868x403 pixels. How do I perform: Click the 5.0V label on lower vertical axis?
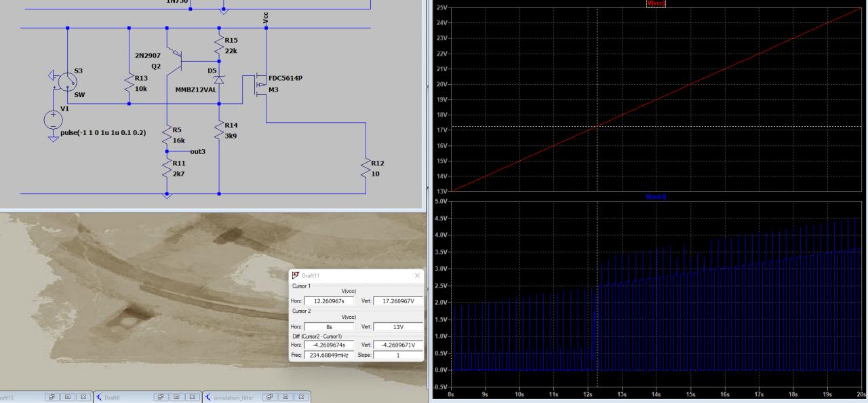coord(439,201)
